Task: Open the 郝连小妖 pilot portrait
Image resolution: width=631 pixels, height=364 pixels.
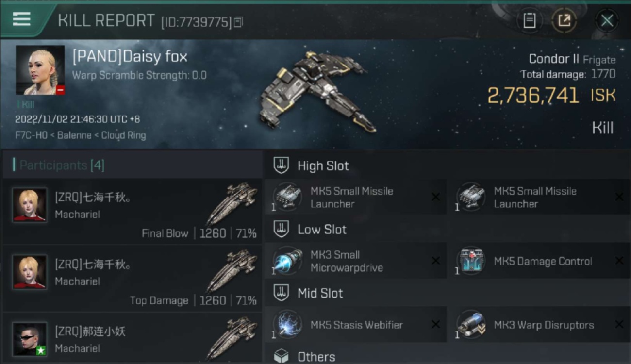Action: tap(30, 339)
